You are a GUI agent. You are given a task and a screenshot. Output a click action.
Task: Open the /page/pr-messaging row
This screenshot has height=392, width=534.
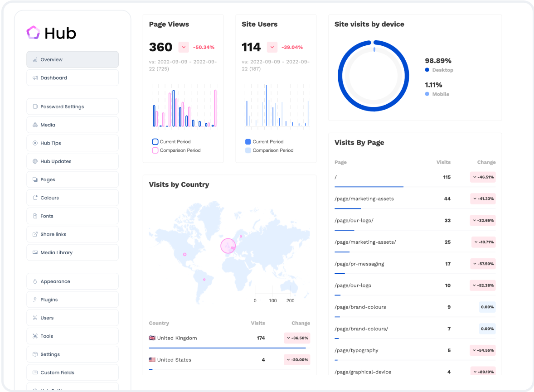[415, 264]
